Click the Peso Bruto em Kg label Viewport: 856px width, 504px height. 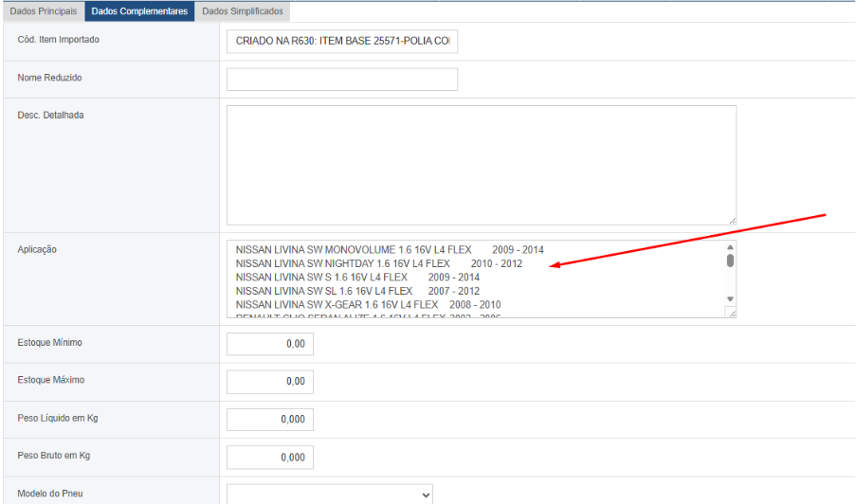pos(53,456)
